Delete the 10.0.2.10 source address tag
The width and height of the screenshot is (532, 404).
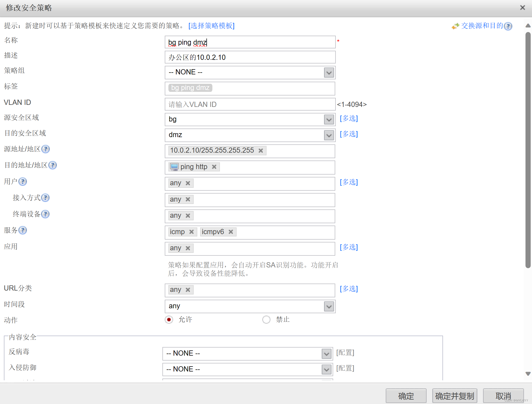click(x=261, y=151)
